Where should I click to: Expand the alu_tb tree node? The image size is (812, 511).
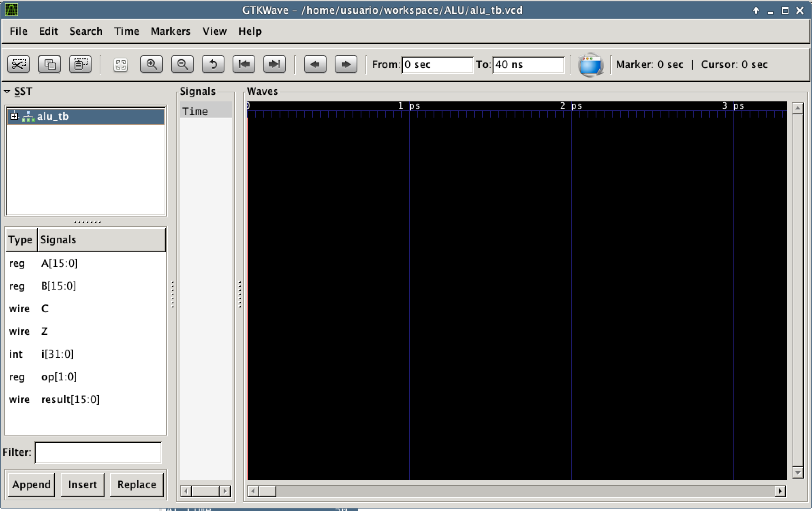15,117
